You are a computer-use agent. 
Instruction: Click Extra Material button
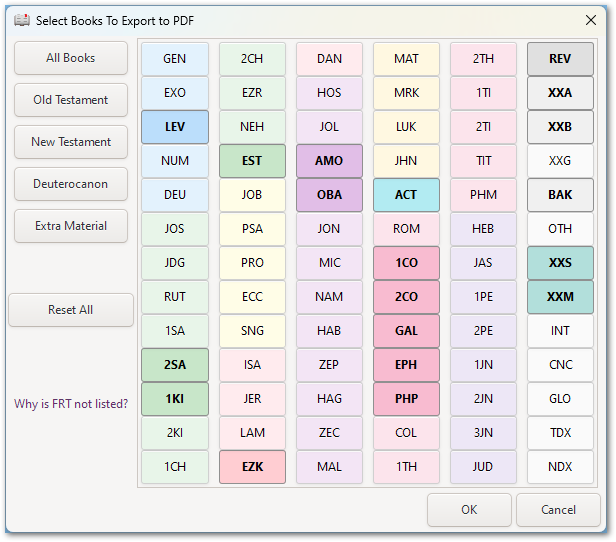click(x=71, y=226)
